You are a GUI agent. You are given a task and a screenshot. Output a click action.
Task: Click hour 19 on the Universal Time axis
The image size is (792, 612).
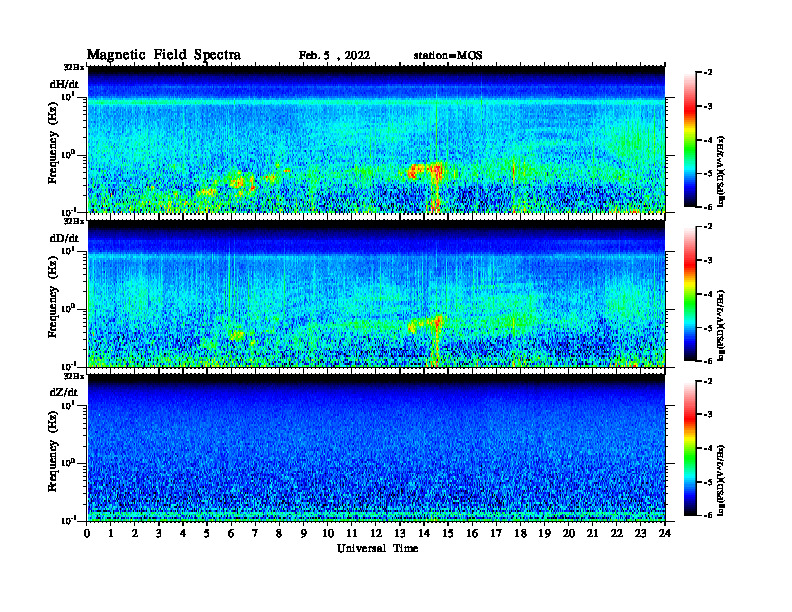coord(544,534)
